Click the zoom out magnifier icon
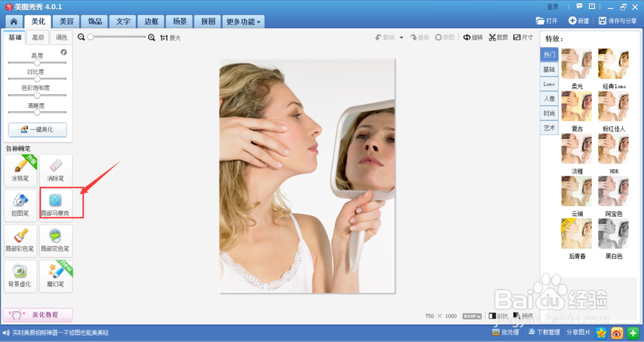The width and height of the screenshot is (644, 342). pyautogui.click(x=81, y=37)
